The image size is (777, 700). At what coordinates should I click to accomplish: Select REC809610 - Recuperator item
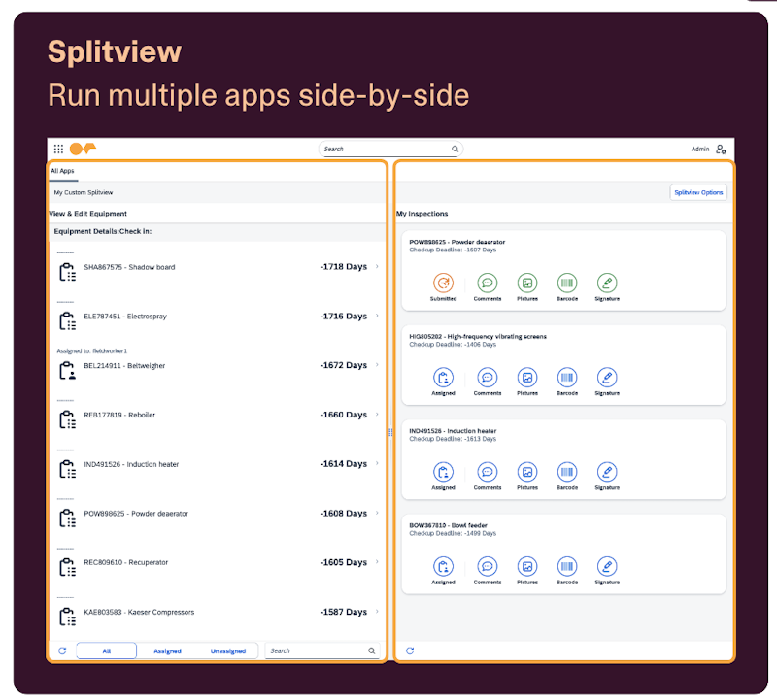tap(126, 562)
